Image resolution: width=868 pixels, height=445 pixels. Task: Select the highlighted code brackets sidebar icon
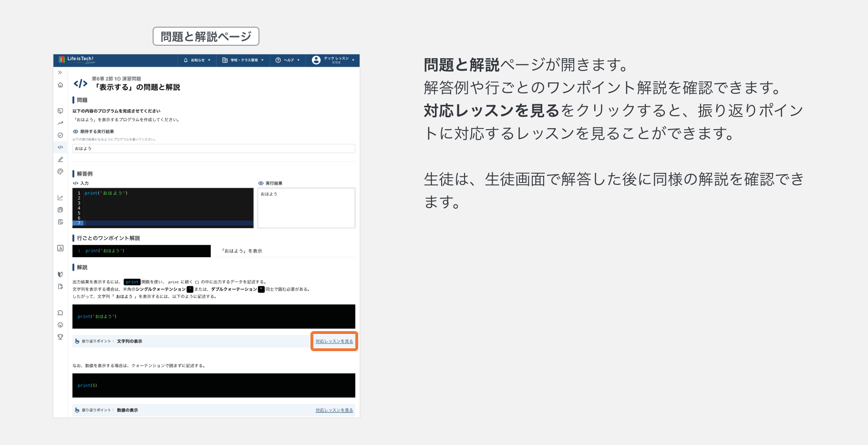pyautogui.click(x=60, y=147)
